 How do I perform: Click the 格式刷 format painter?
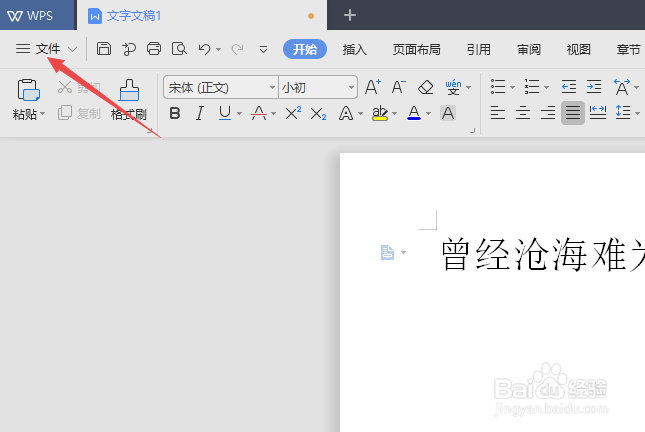pos(129,100)
